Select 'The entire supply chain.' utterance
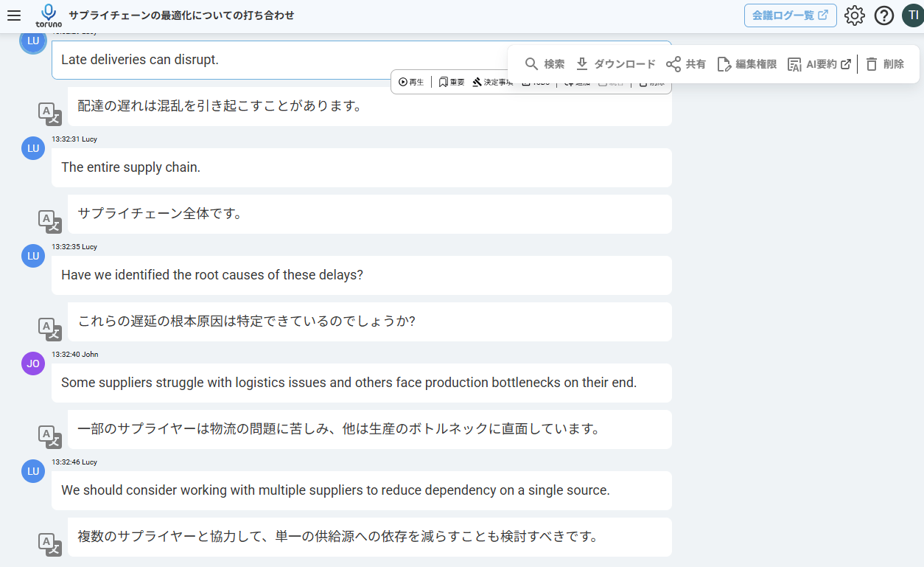The image size is (924, 567). (x=362, y=167)
